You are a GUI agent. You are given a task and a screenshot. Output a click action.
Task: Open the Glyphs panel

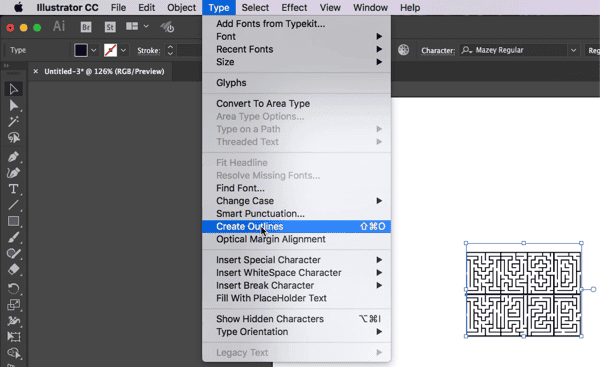[297, 83]
